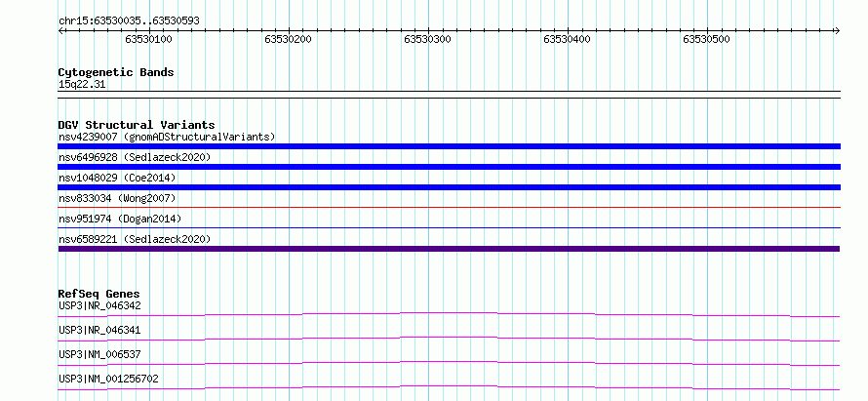Open transcript USP3|NM_001256702 label
The image size is (868, 401).
click(x=108, y=379)
